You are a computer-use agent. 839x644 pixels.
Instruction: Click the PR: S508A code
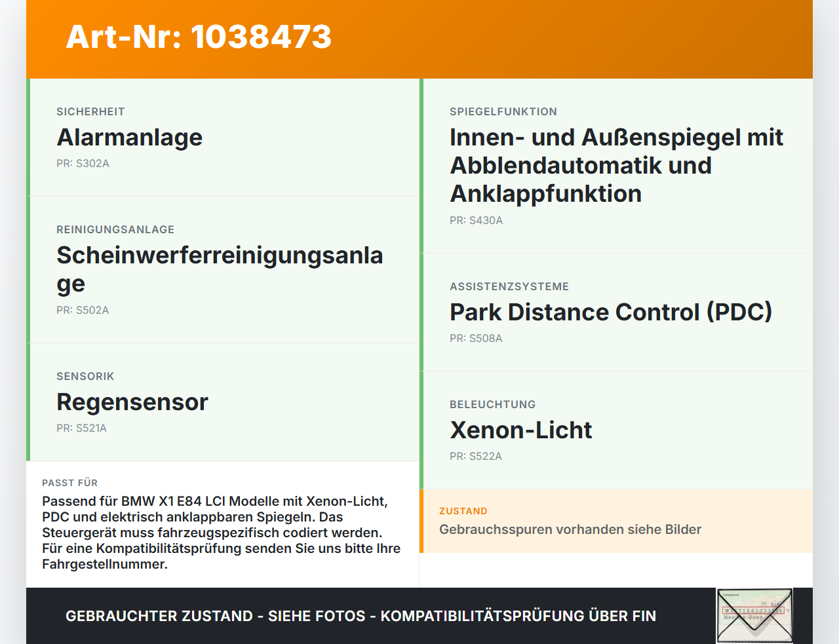tap(476, 339)
